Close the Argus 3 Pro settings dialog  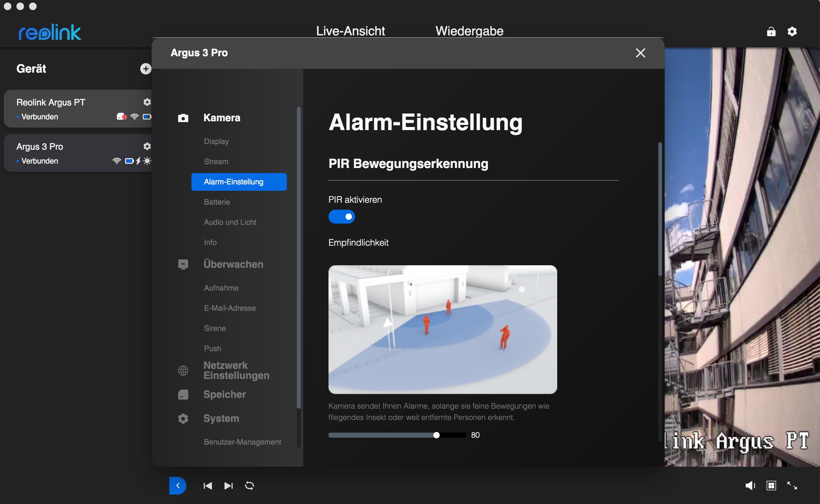coord(640,53)
